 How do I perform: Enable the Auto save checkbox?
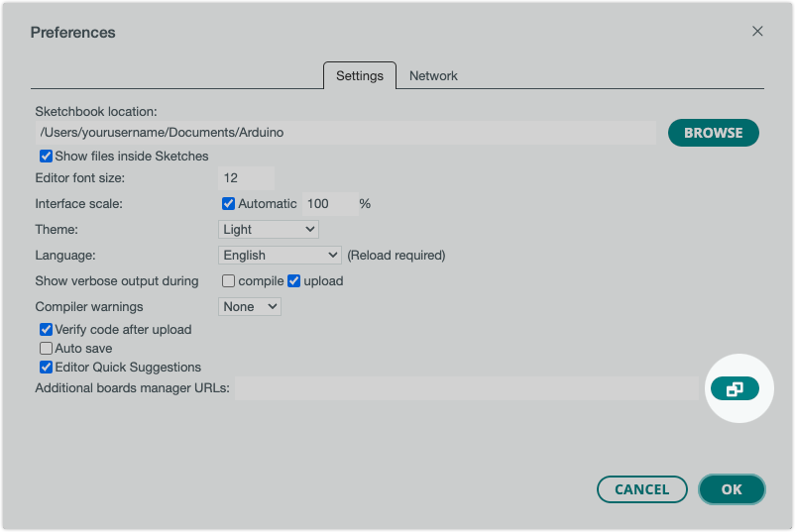(46, 349)
